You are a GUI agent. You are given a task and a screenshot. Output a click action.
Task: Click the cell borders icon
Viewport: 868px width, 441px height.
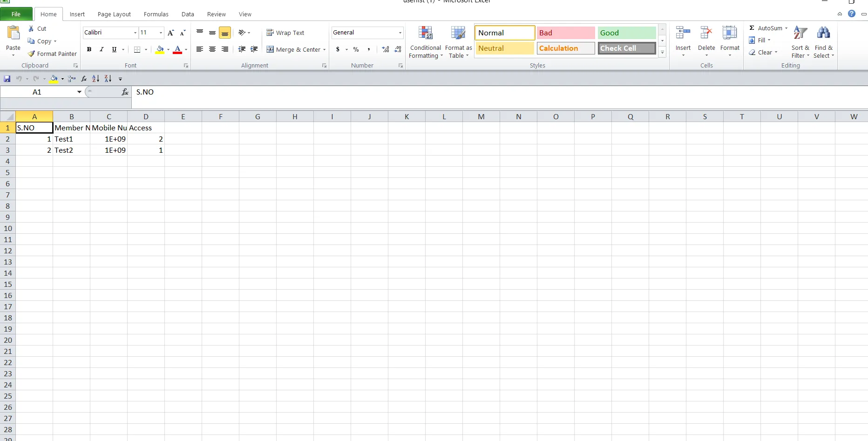tap(137, 49)
